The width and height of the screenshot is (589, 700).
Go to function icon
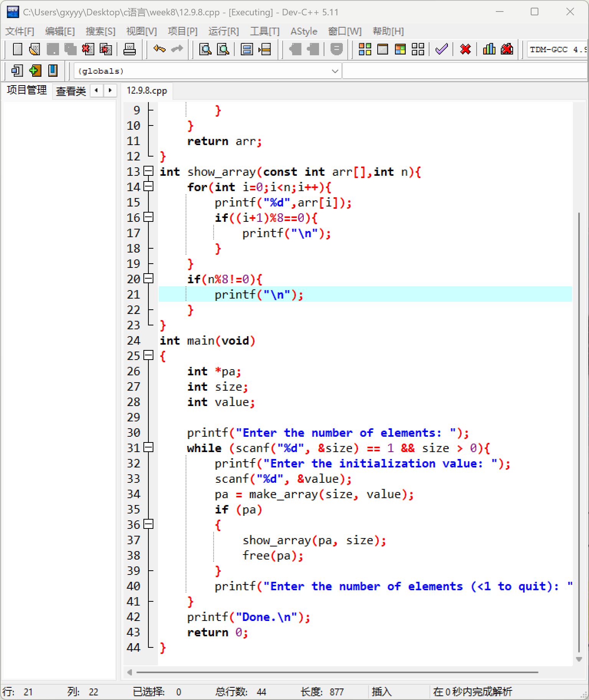(247, 49)
